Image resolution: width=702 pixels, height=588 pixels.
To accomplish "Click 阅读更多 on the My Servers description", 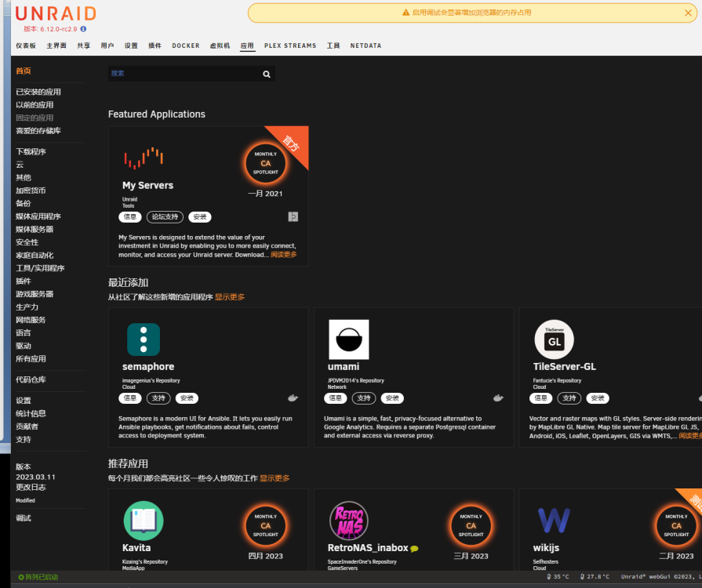I will [x=283, y=255].
